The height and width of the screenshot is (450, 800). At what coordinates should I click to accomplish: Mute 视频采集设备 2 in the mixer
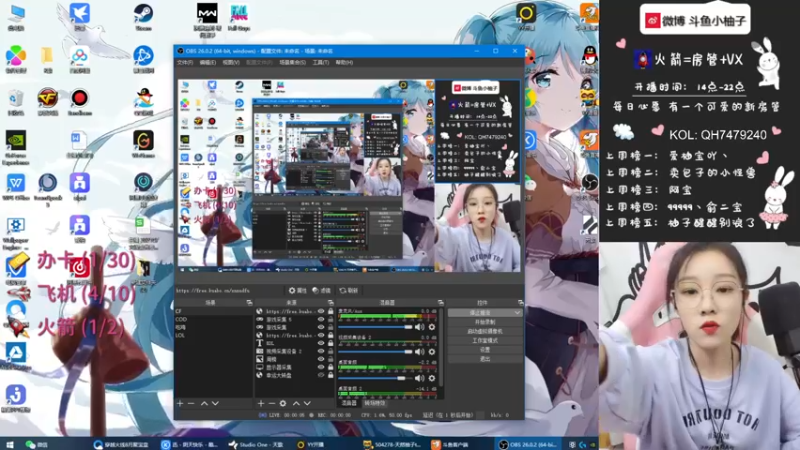[x=420, y=352]
